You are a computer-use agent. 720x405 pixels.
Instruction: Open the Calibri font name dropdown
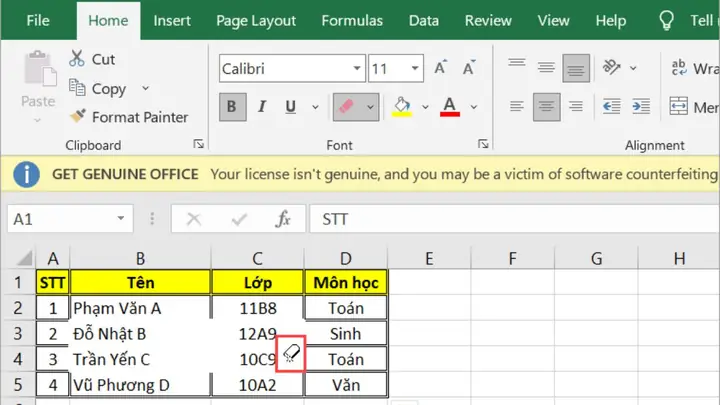click(357, 68)
